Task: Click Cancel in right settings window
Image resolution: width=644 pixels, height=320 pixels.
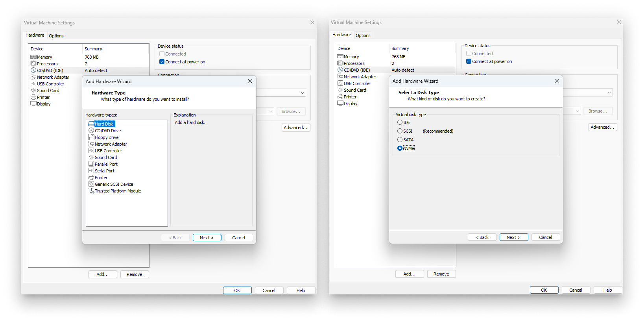Action: (x=576, y=290)
